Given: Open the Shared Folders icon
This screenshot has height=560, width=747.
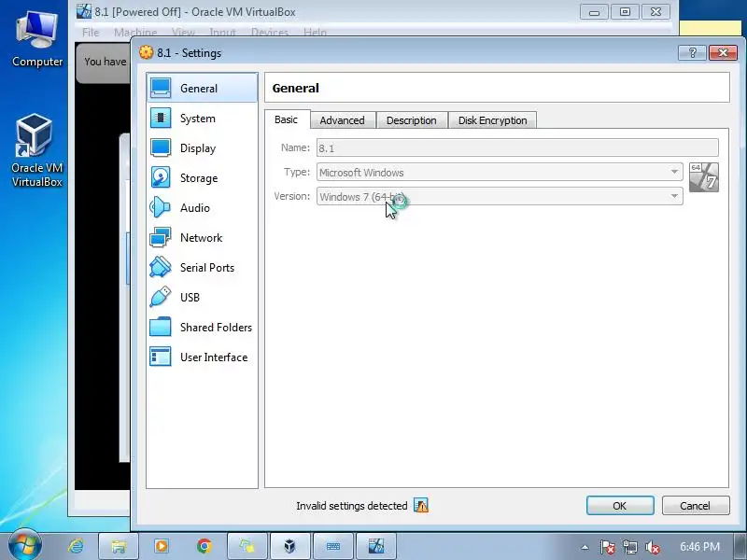Looking at the screenshot, I should (x=161, y=328).
